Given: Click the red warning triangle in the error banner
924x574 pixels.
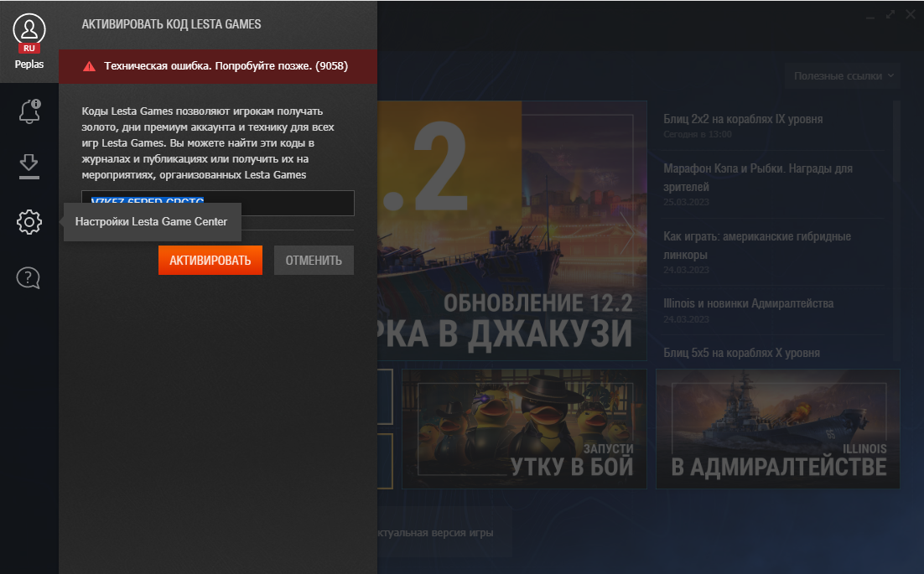Looking at the screenshot, I should click(x=90, y=66).
